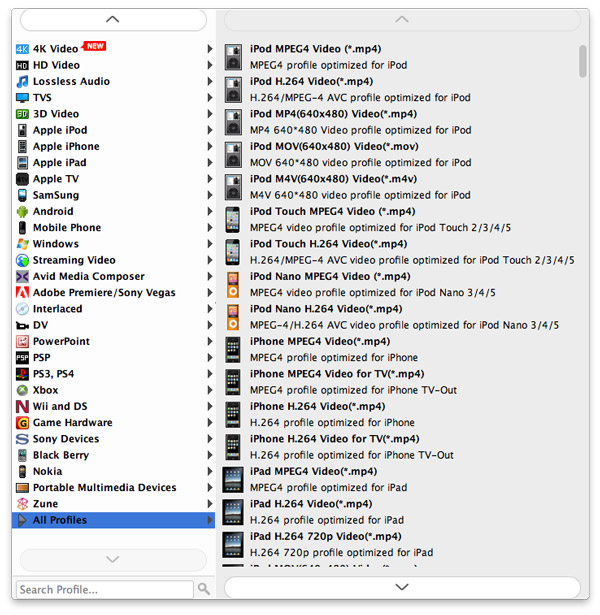Viewport: 600px width, 615px height.
Task: Click the 3D Video icon
Action: click(22, 114)
